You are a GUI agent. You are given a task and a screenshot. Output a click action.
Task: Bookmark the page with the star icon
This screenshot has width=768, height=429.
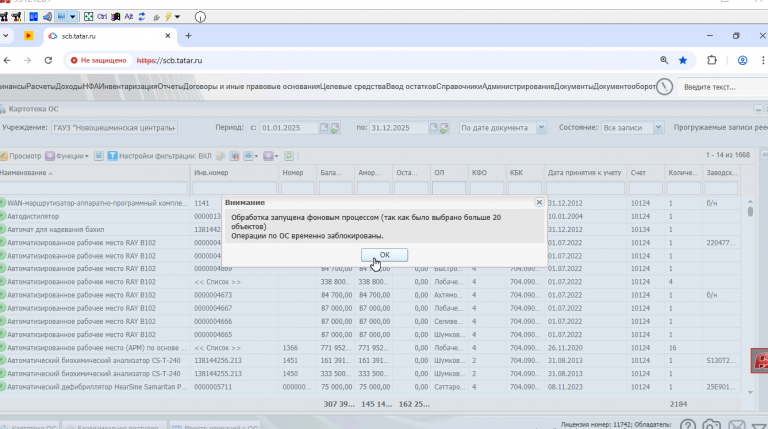(x=683, y=60)
